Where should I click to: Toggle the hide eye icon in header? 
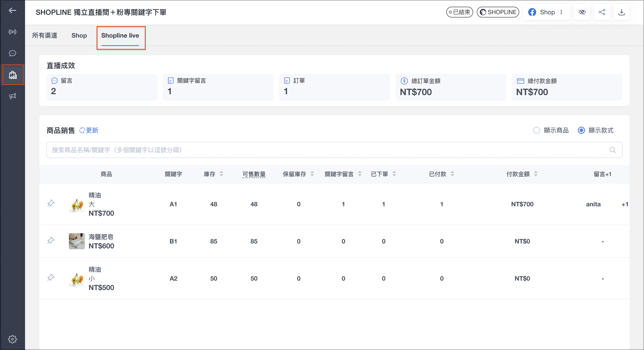coord(582,12)
